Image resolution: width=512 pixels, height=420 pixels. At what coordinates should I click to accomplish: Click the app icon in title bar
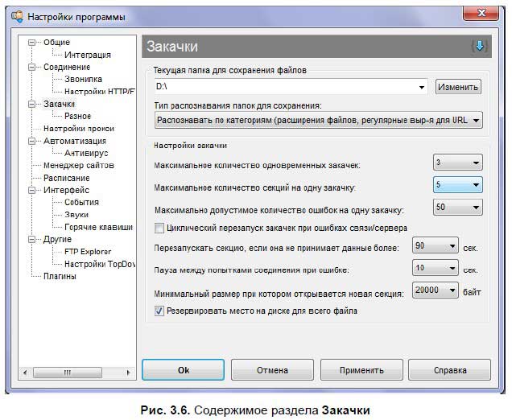click(14, 15)
